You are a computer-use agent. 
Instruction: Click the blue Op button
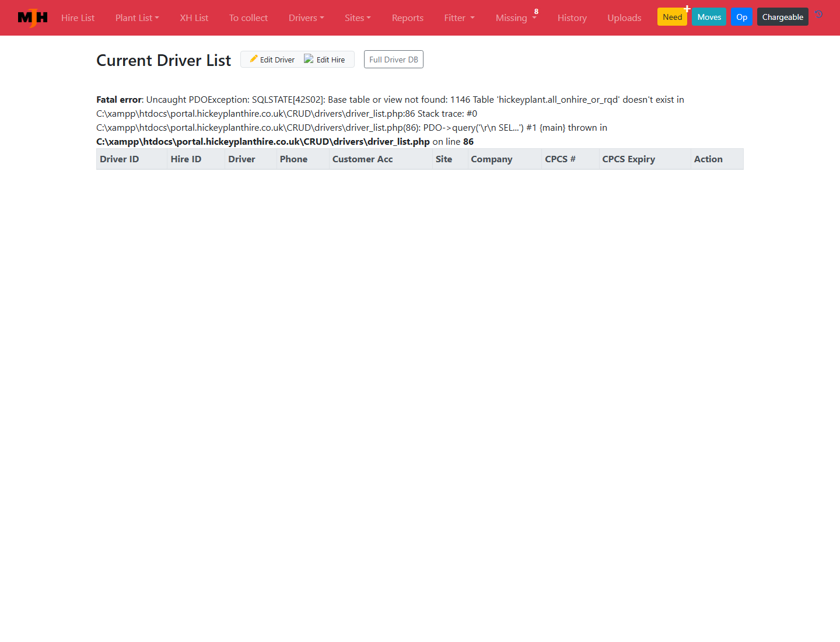(741, 17)
